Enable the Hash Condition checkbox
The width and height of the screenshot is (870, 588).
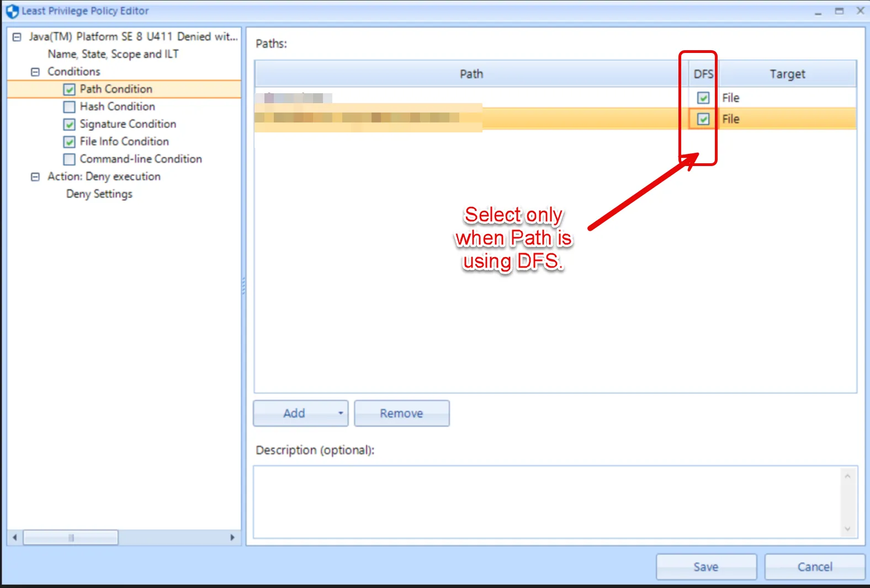coord(69,107)
